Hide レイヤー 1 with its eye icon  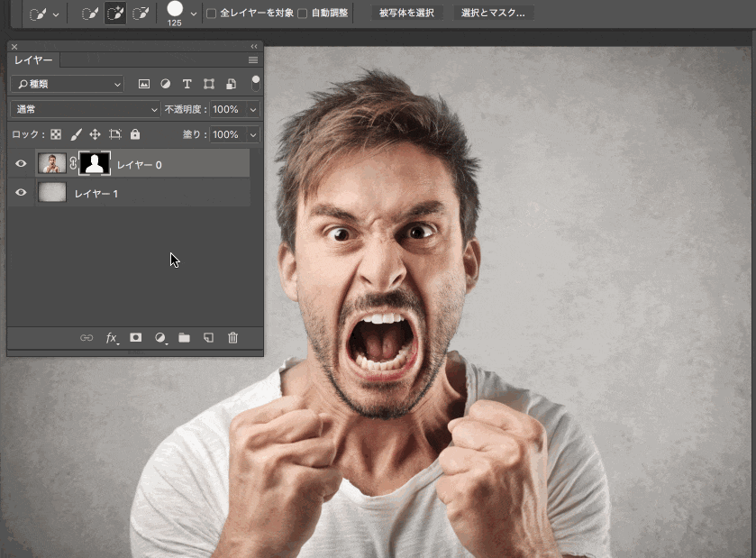coord(21,192)
